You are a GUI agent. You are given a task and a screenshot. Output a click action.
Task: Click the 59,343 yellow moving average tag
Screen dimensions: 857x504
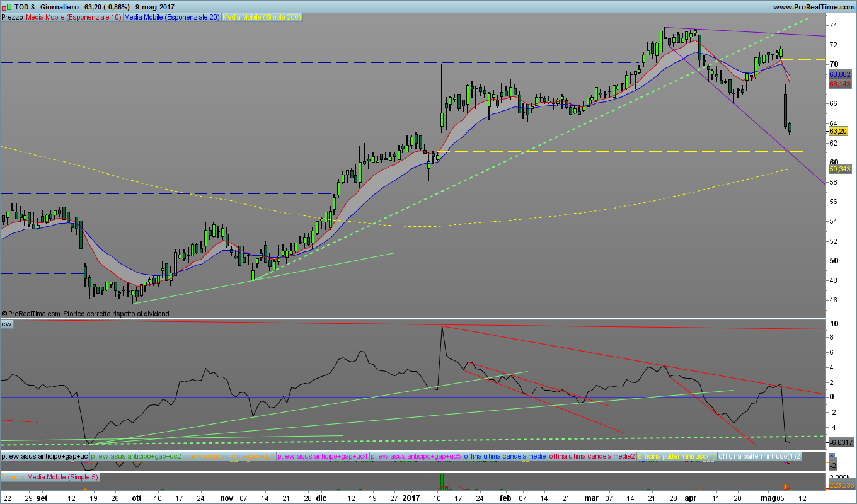pyautogui.click(x=840, y=169)
